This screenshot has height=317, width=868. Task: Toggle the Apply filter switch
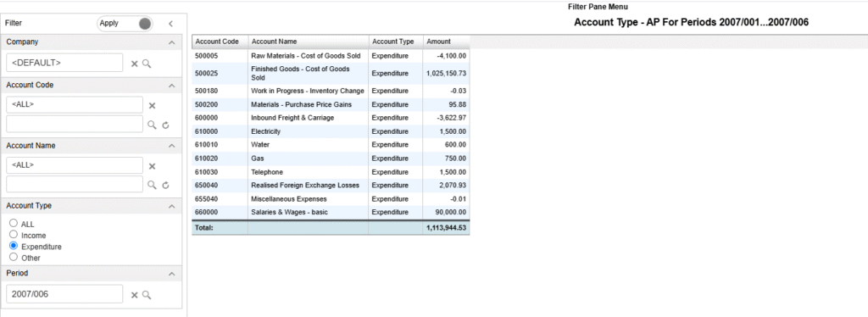pos(125,23)
